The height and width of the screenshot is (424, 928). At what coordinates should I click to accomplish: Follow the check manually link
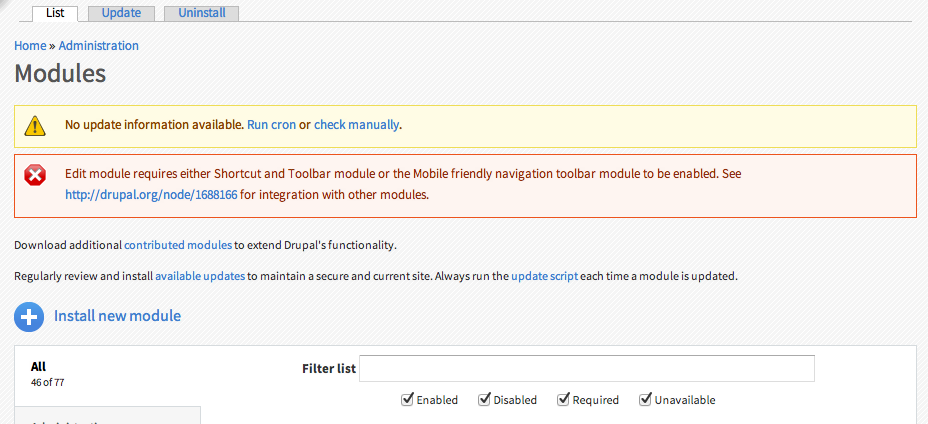[356, 125]
